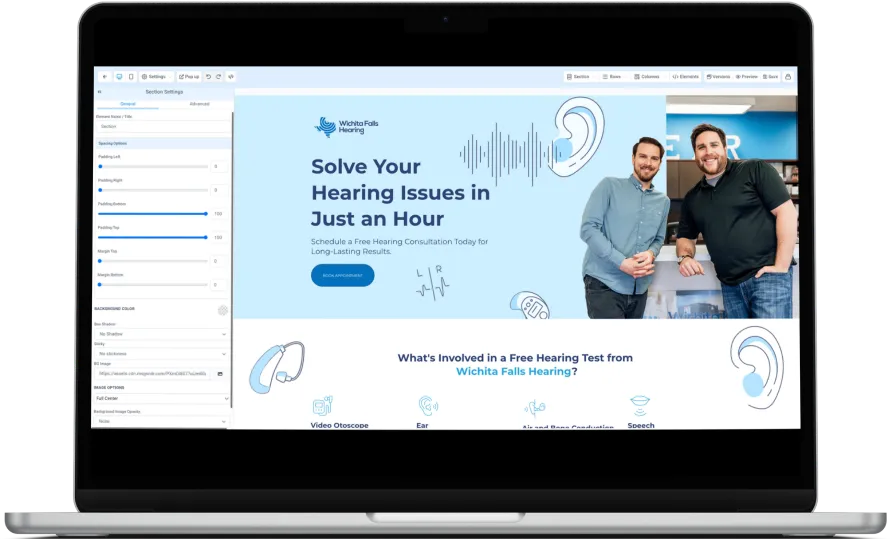Click the Book Appointment button
The height and width of the screenshot is (540, 890).
point(342,275)
